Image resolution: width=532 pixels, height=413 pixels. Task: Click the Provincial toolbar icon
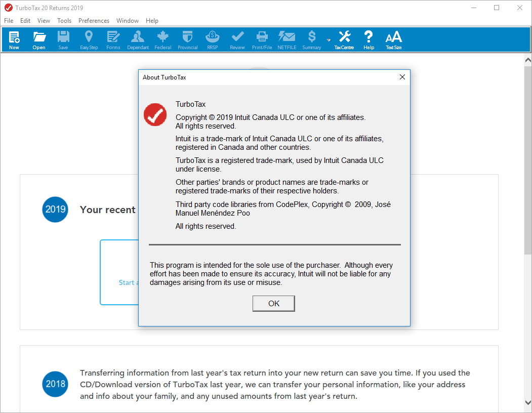tap(188, 40)
